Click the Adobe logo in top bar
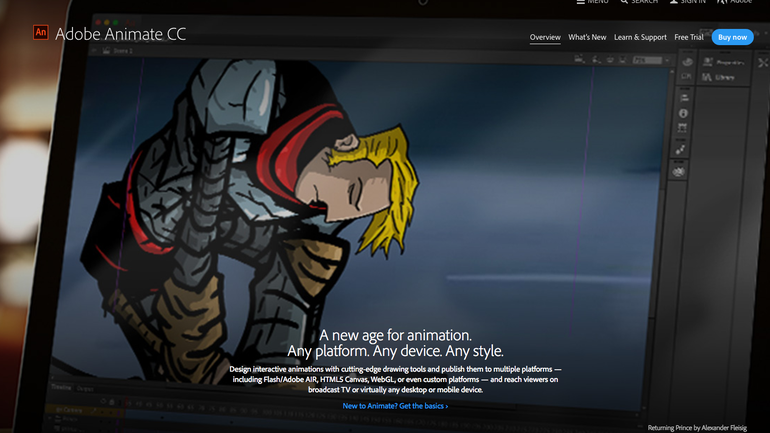Image resolution: width=770 pixels, height=433 pixels. click(735, 3)
